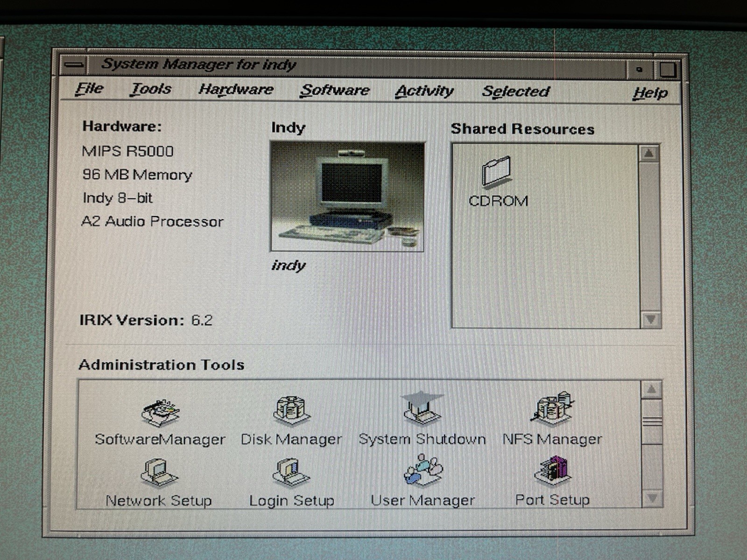747x560 pixels.
Task: Open the NFS Manager icon
Action: (x=552, y=408)
